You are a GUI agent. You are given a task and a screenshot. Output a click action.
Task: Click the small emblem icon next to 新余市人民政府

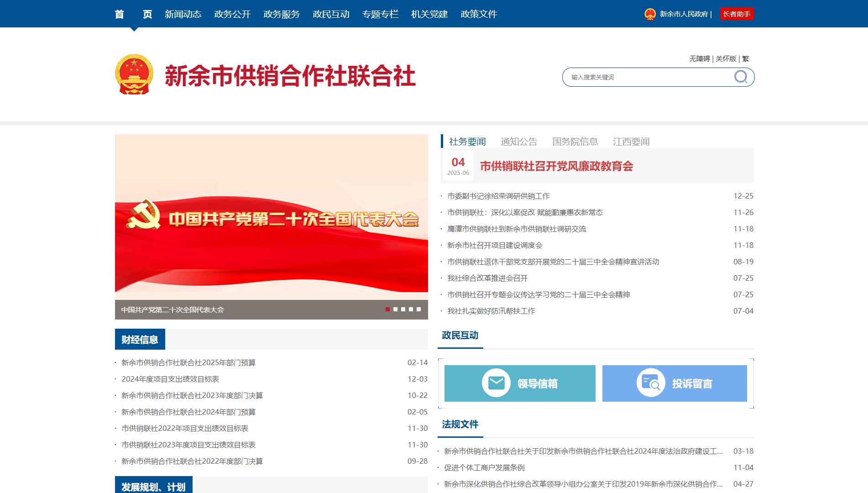tap(650, 14)
